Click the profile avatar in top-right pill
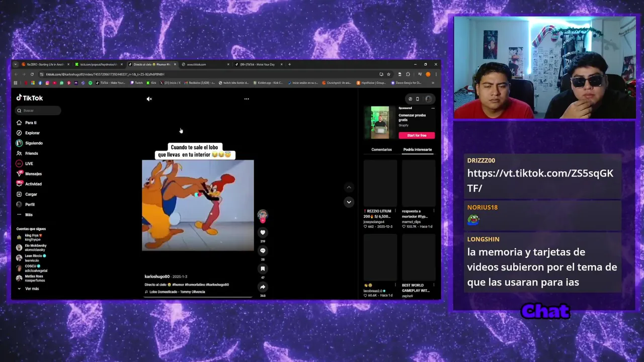The height and width of the screenshot is (362, 644). tap(428, 99)
